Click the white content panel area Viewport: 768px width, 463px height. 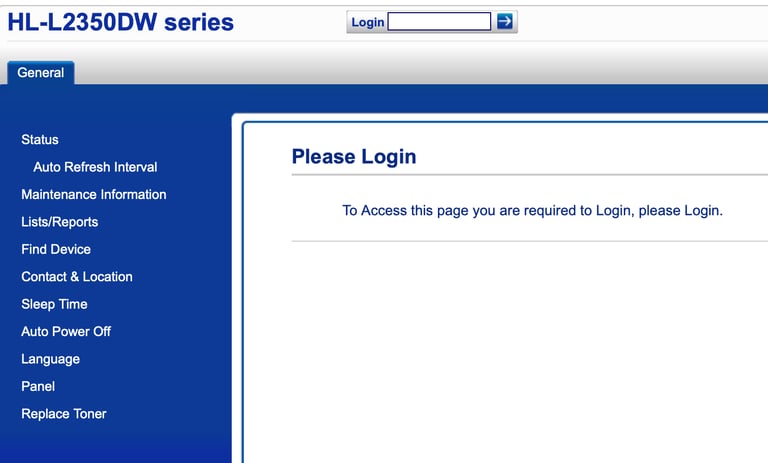504,353
